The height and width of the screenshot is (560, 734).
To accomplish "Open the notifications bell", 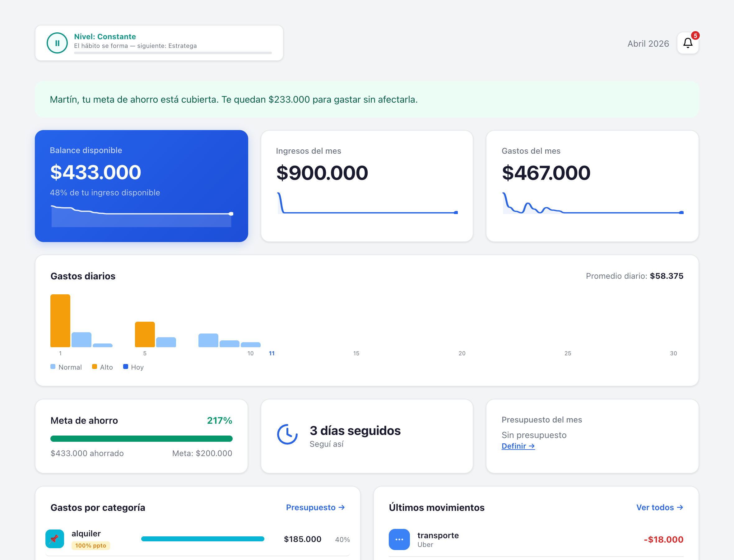I will coord(687,43).
